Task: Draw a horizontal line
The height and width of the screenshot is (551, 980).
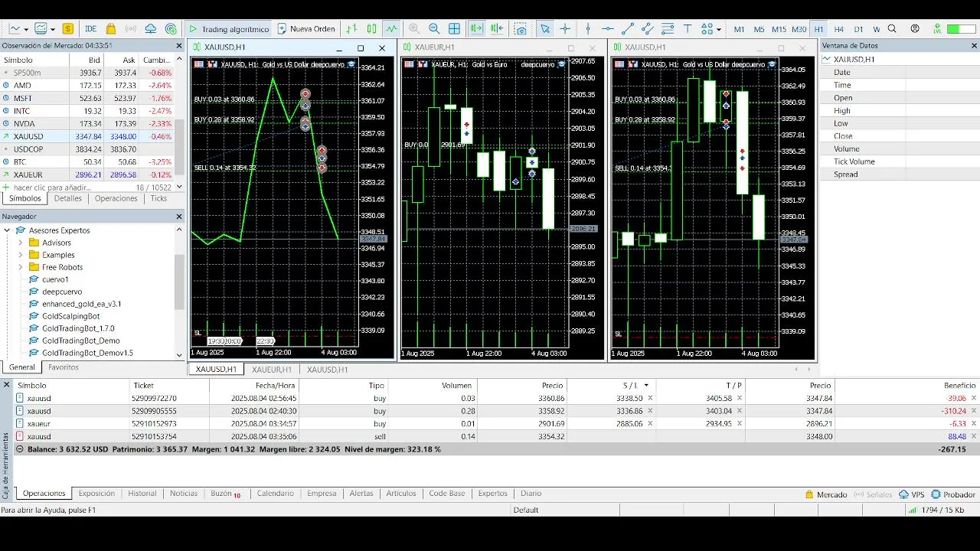Action: 608,29
